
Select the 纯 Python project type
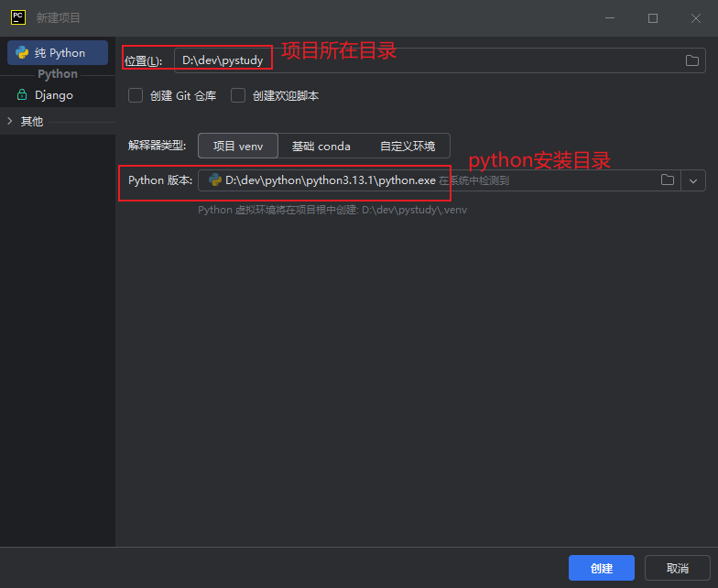pyautogui.click(x=58, y=53)
